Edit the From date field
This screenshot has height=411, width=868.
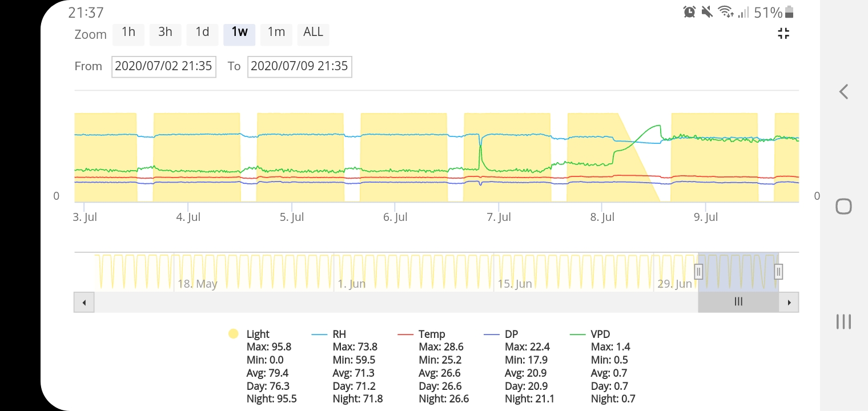[x=164, y=66]
